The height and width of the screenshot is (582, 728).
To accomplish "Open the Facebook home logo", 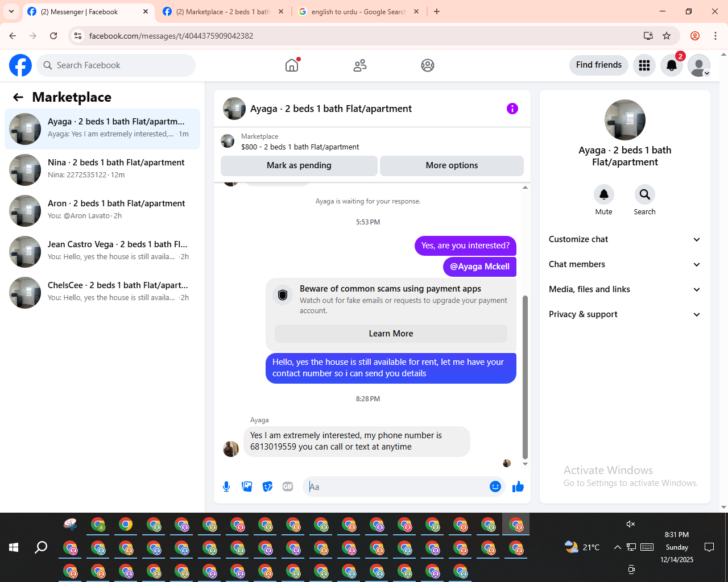I will (x=20, y=65).
